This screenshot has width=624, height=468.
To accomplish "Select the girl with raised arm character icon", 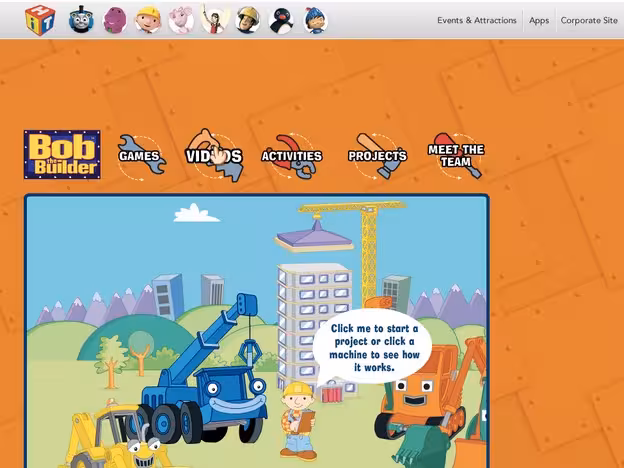I will click(x=215, y=19).
